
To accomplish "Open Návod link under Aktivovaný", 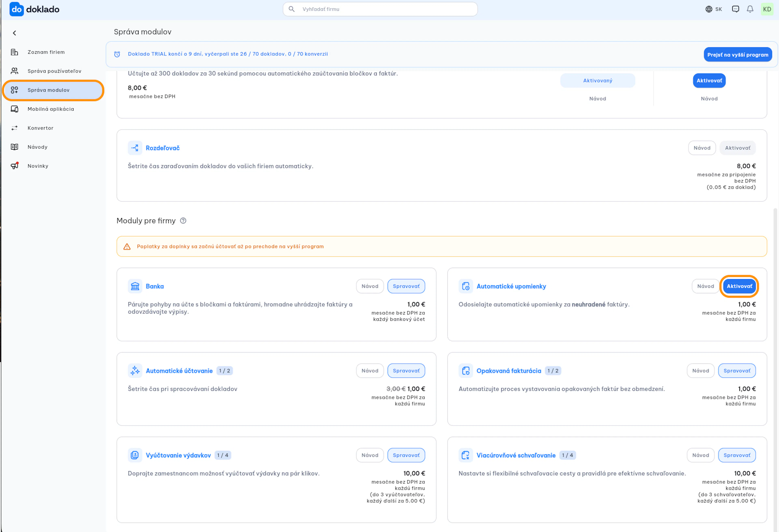I will (598, 99).
